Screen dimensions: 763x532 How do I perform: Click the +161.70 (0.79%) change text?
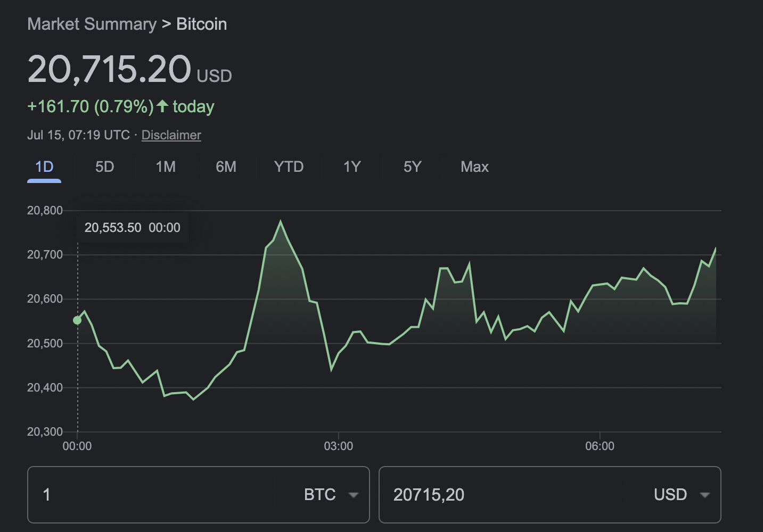pos(91,106)
